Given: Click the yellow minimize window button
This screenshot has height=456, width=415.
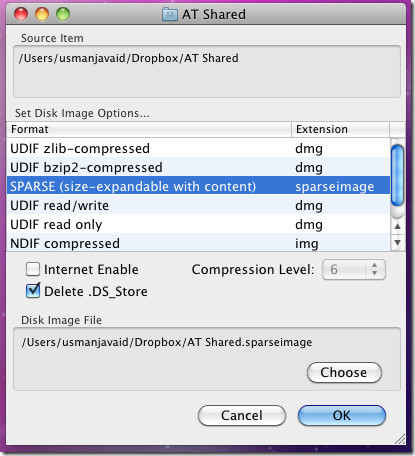Looking at the screenshot, I should (42, 14).
